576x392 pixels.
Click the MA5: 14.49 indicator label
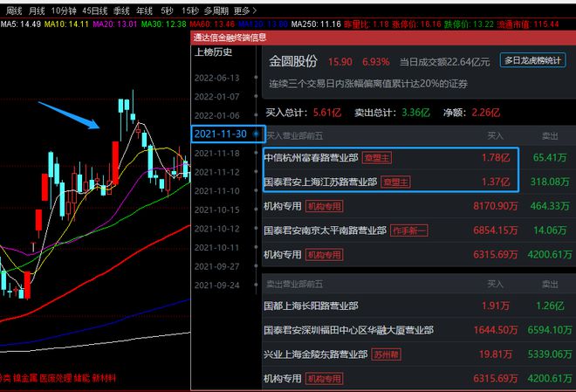point(21,24)
